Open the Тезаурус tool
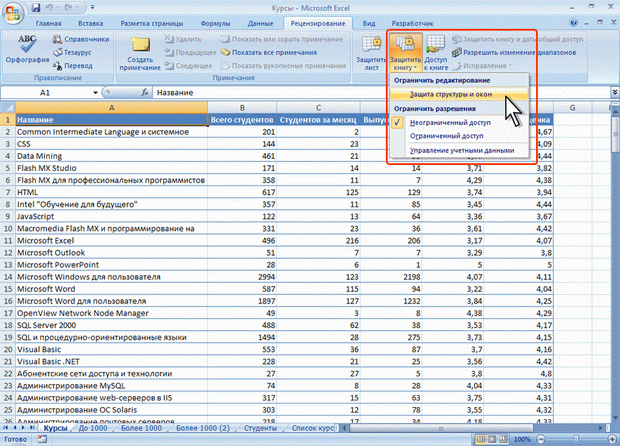The height and width of the screenshot is (446, 620). pyautogui.click(x=72, y=52)
